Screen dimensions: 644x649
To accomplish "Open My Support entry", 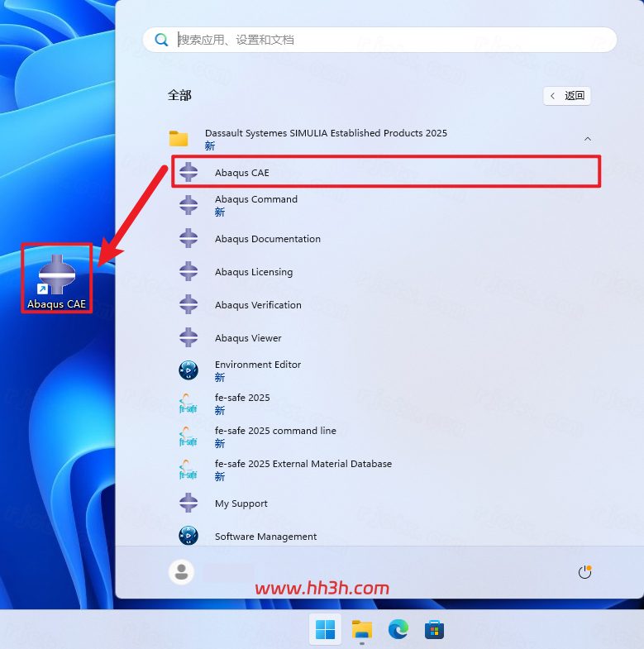I will [386, 503].
